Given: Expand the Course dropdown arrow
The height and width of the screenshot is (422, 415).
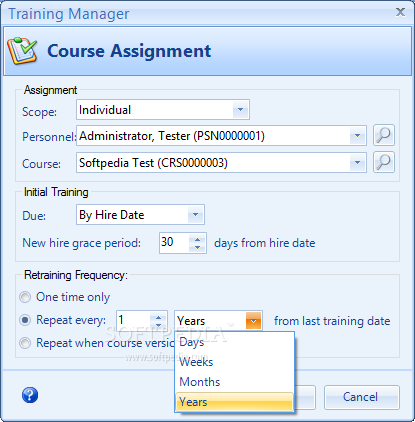Looking at the screenshot, I should point(357,163).
